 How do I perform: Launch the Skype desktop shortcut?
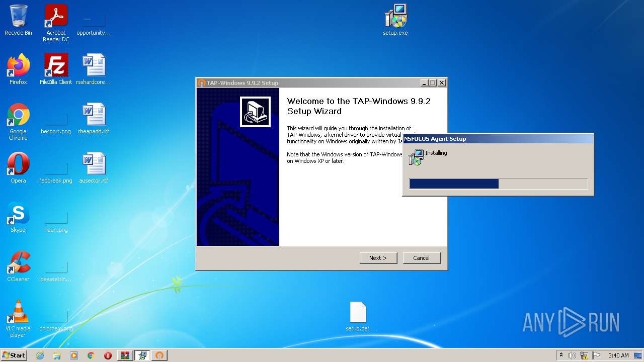click(x=18, y=217)
